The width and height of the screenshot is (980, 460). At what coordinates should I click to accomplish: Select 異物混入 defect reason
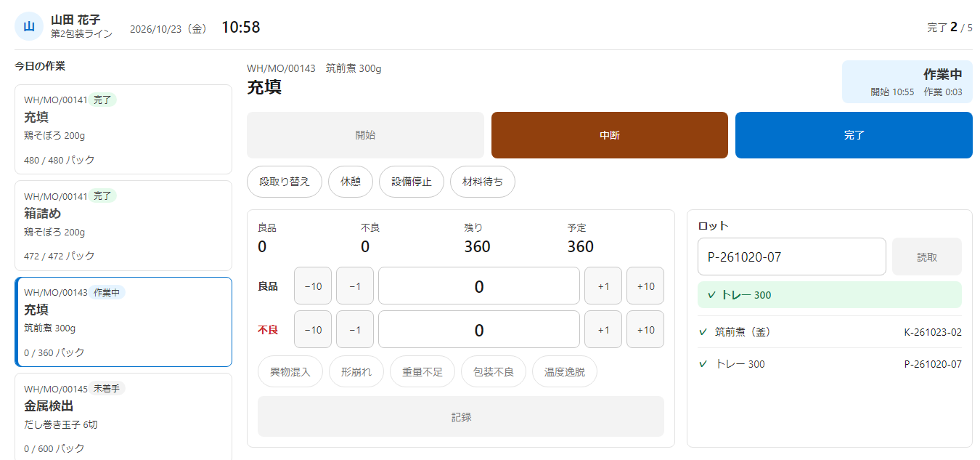290,372
